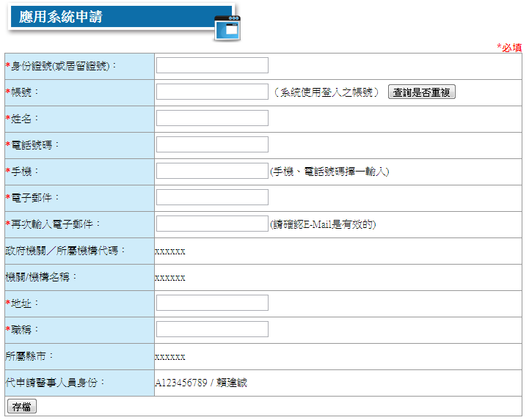This screenshot has width=529, height=420.
Task: Click the xxxxxx value for 機關/機構名稱
Action: [170, 278]
